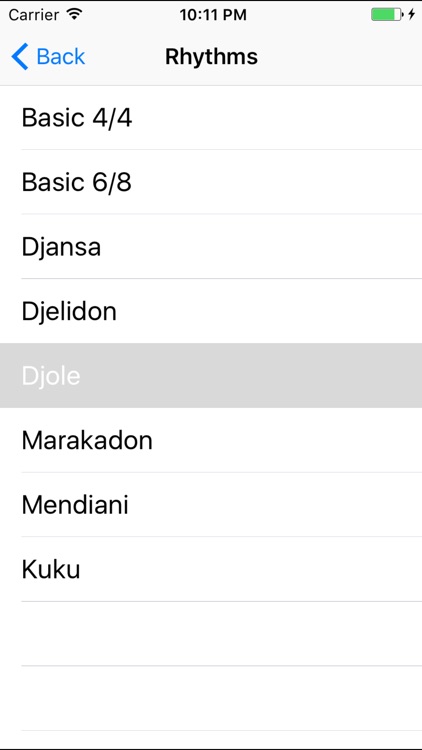Screen dimensions: 422x750
Task: Tap the second empty row below Kuku
Action: pyautogui.click(x=211, y=698)
